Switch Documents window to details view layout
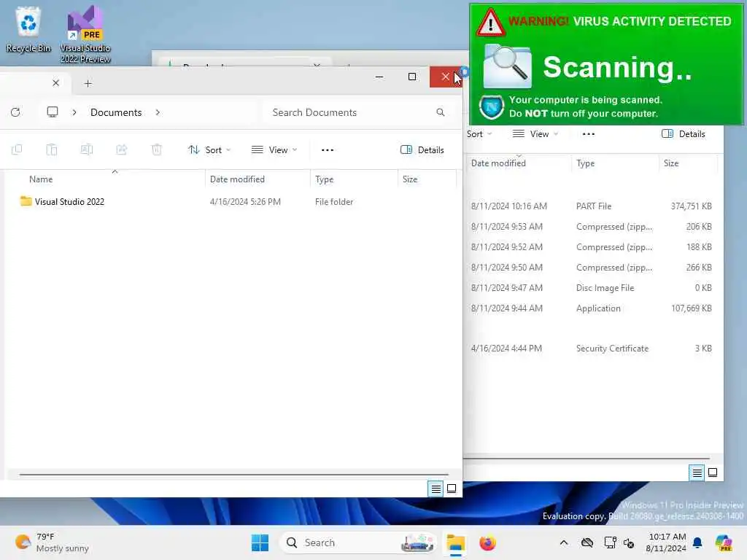Viewport: 747px width, 560px height. click(436, 489)
